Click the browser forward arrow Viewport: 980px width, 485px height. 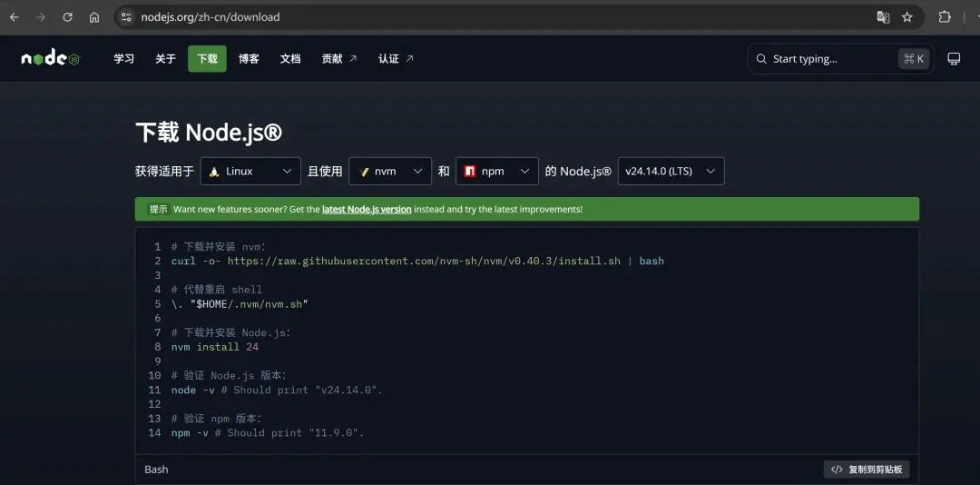(x=41, y=17)
